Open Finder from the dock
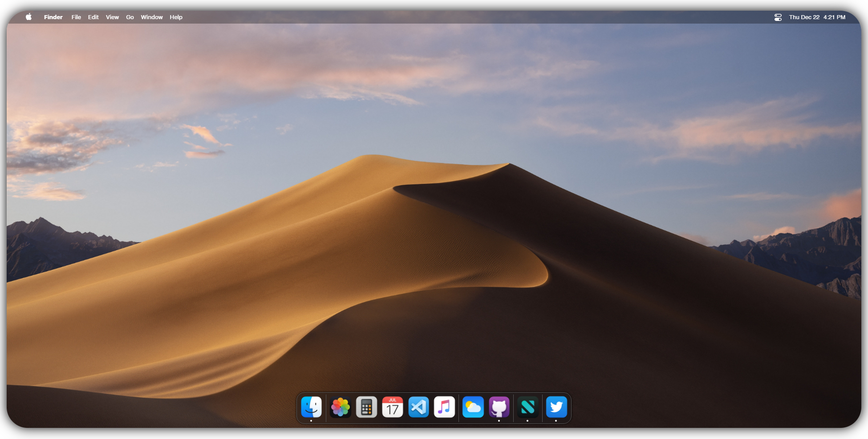Screen dimensions: 868x439 (x=311, y=407)
